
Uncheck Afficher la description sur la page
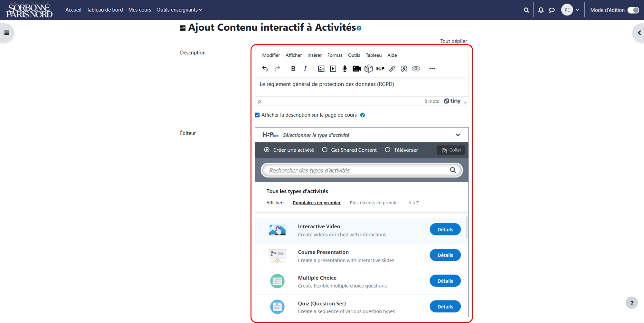[x=257, y=115]
